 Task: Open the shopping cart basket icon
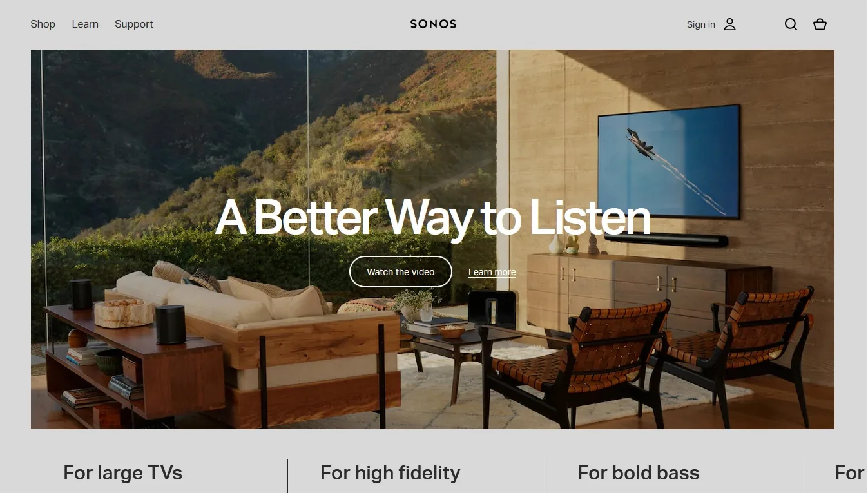click(x=820, y=24)
